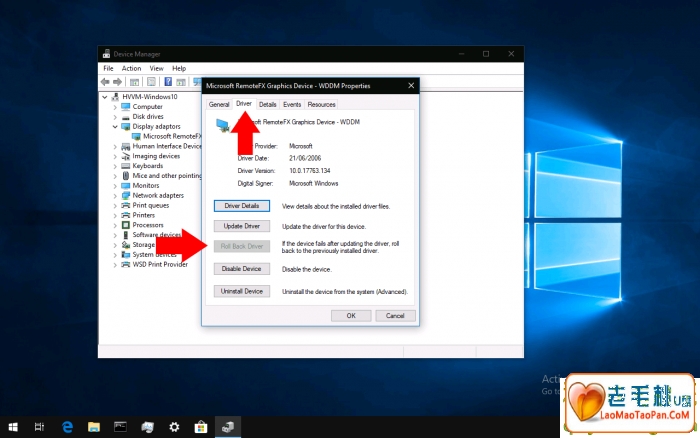The image size is (700, 438).
Task: Open the Help menu
Action: 179,68
